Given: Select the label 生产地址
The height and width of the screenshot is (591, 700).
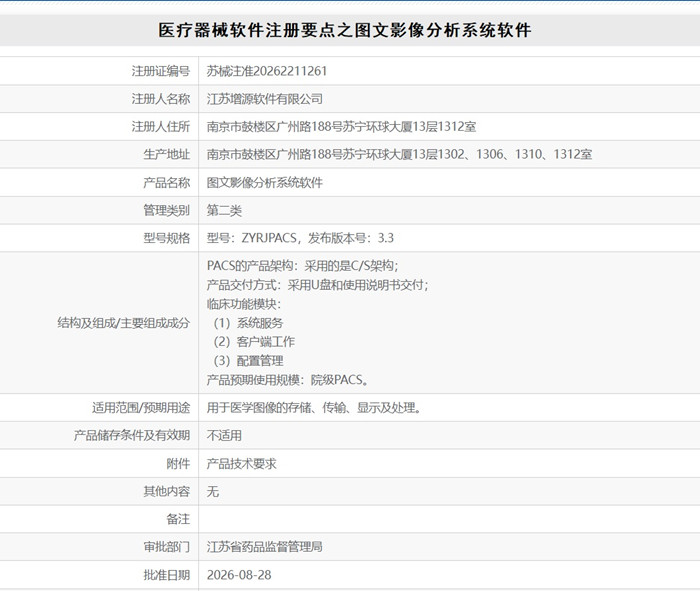Looking at the screenshot, I should tap(167, 154).
